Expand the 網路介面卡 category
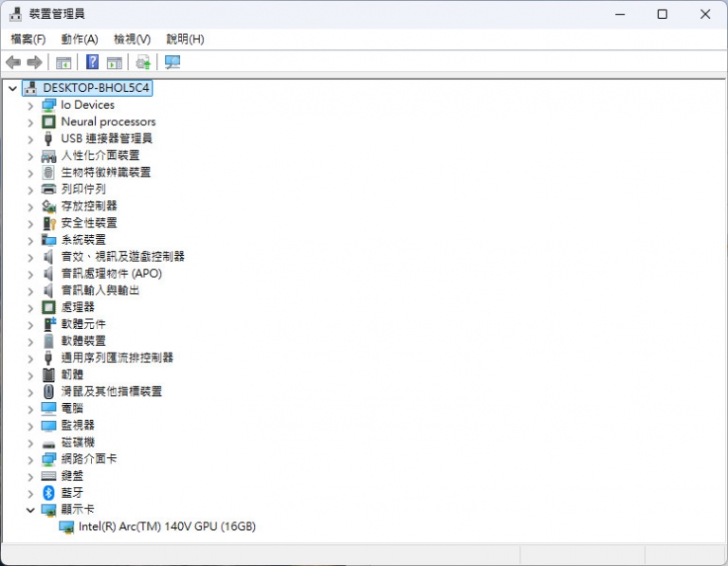This screenshot has height=566, width=728. (x=30, y=460)
